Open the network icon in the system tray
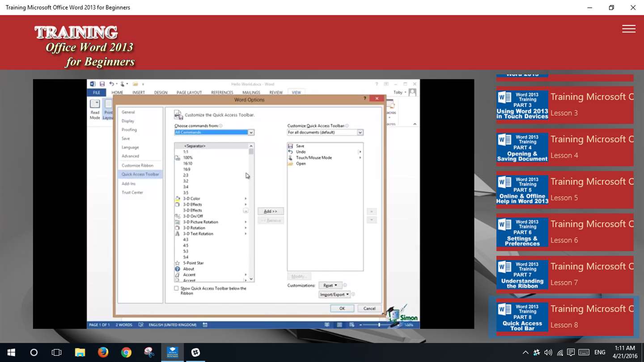This screenshot has height=362, width=644. pyautogui.click(x=559, y=353)
